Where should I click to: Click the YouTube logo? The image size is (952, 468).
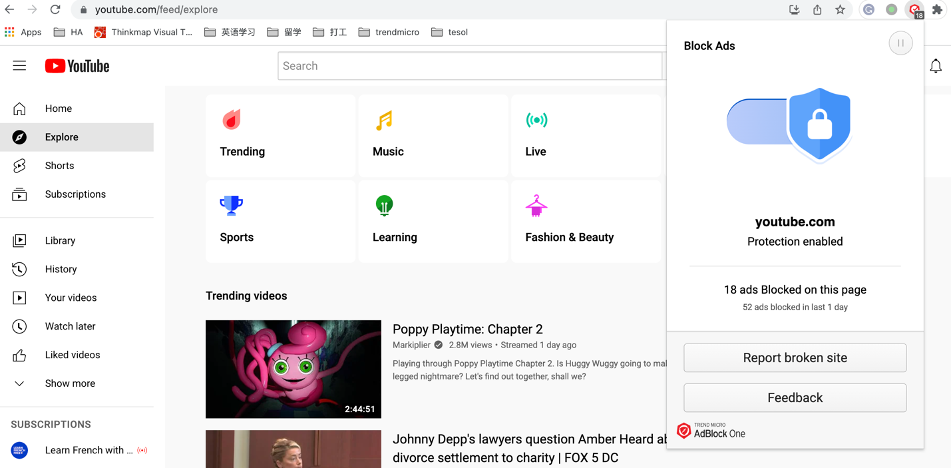pos(77,66)
